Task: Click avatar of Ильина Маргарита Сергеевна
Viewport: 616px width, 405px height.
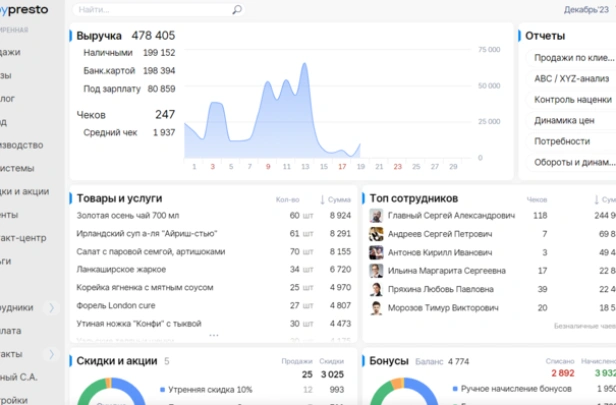Action: tap(377, 271)
